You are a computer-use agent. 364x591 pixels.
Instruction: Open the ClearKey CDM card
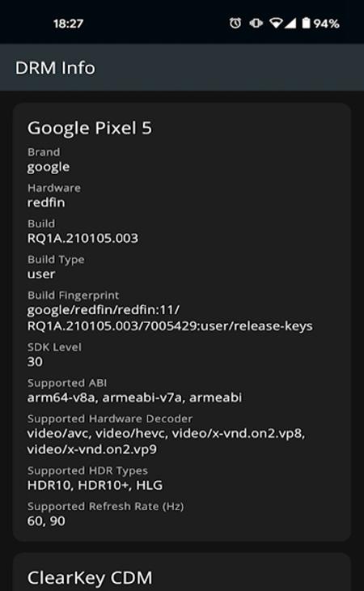coord(182,572)
